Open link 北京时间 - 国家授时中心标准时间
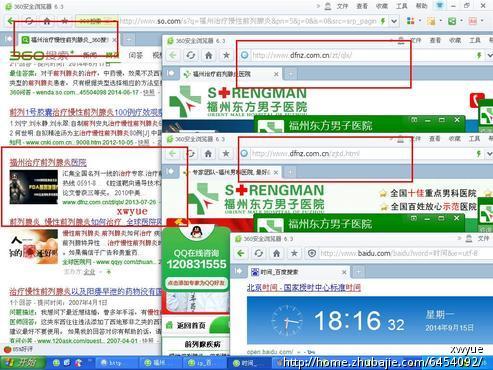Image resolution: width=493 pixels, height=370 pixels. tap(304, 287)
